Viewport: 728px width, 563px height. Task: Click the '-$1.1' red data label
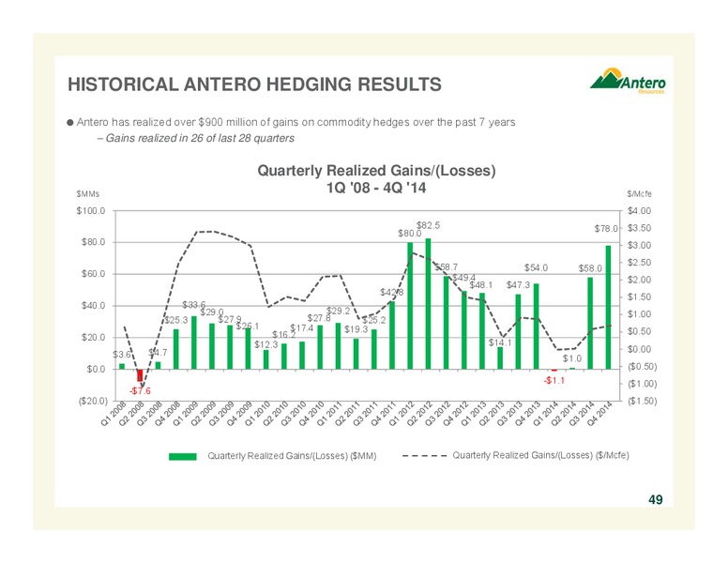[554, 380]
